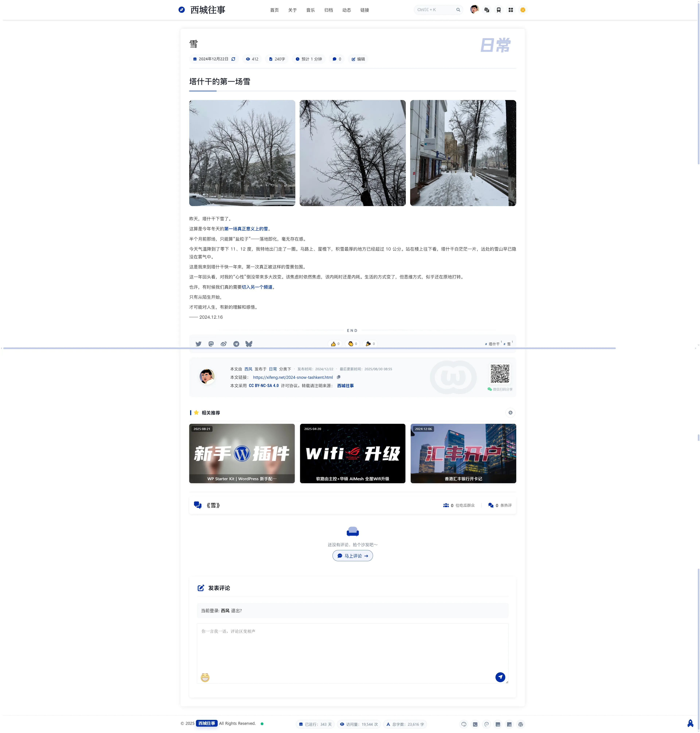Open the four-squares grid menu icon

pos(511,10)
